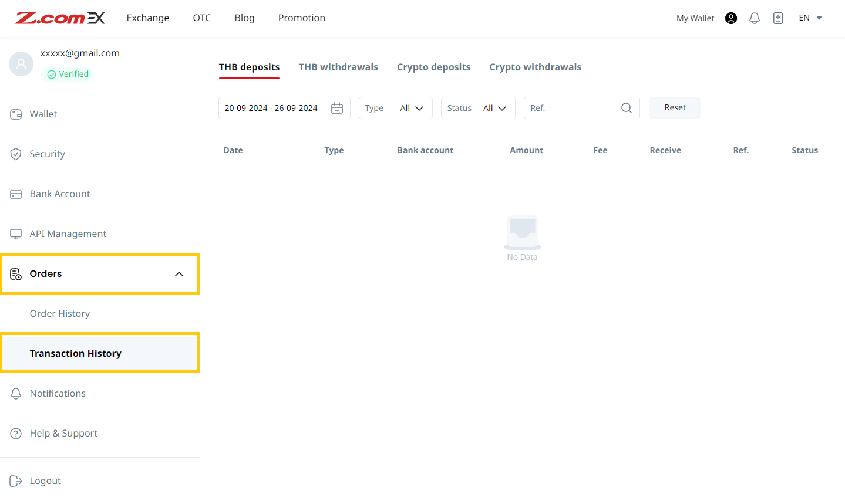This screenshot has width=845, height=504.
Task: Select Transaction History in sidebar
Action: click(x=100, y=353)
